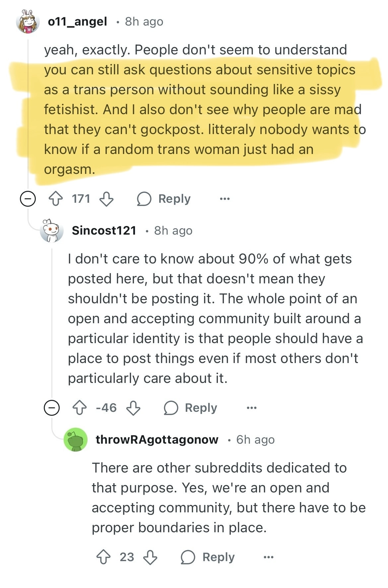Visit o11_angel username link
The width and height of the screenshot is (388, 588).
click(x=78, y=22)
